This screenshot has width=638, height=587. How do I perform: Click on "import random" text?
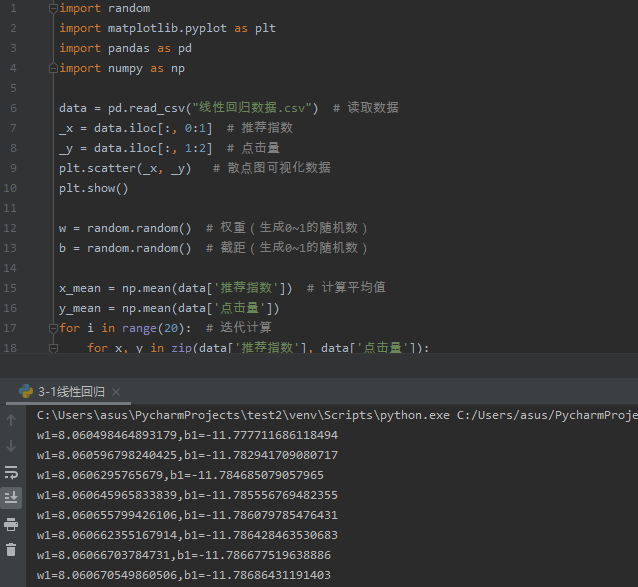105,9
